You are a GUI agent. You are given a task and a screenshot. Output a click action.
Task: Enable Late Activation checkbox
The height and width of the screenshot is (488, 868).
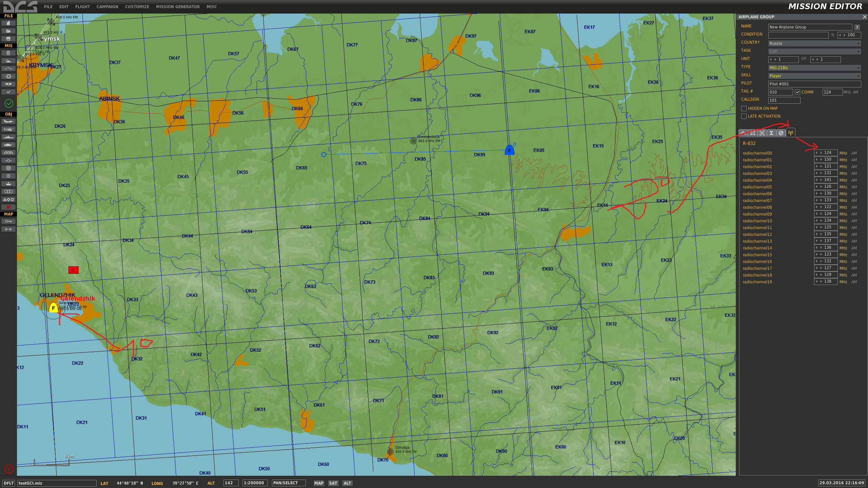coord(744,116)
